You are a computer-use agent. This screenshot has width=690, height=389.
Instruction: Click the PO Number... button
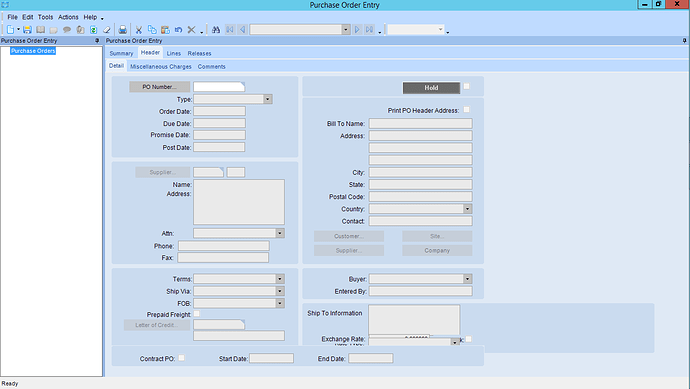[x=159, y=87]
